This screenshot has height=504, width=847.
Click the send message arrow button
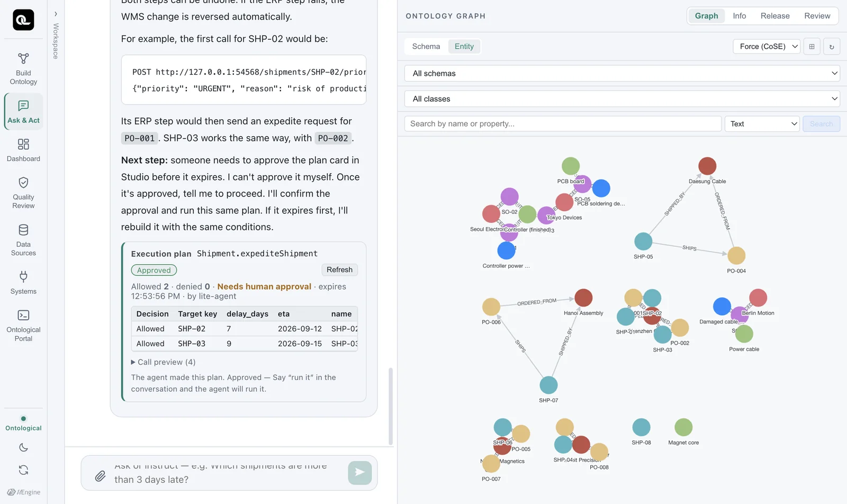[x=360, y=472]
